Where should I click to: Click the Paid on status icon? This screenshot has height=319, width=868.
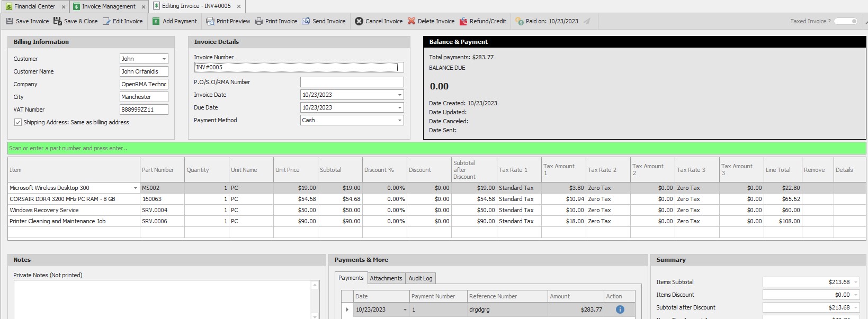tap(519, 21)
